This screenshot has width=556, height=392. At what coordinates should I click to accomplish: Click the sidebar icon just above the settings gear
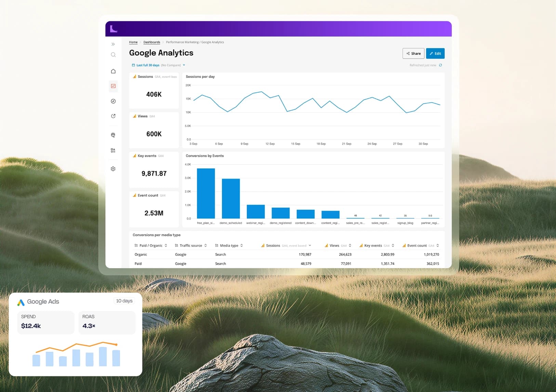click(113, 151)
